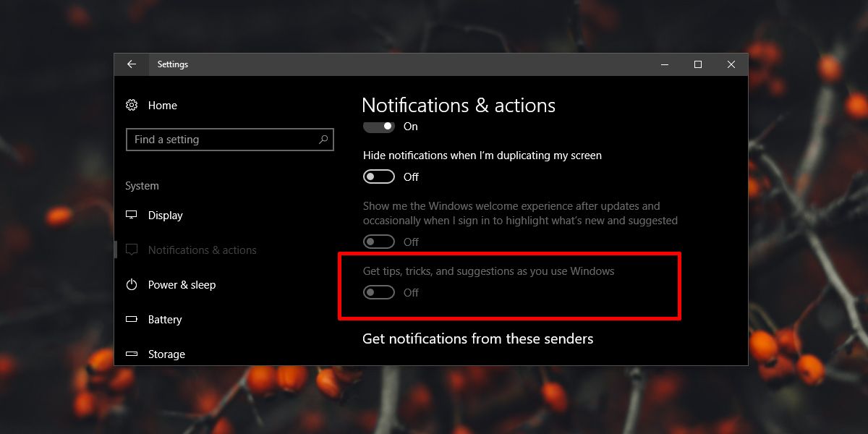
Task: Select the Storage item in System list
Action: tap(166, 354)
